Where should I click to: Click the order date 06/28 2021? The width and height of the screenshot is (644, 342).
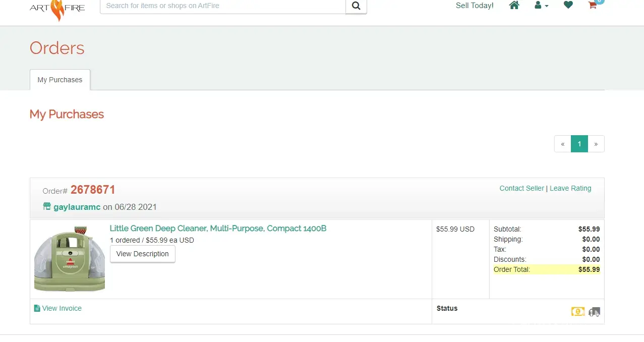135,207
